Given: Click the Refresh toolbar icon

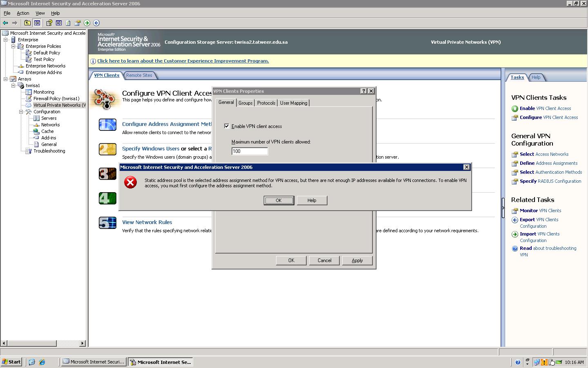Looking at the screenshot, I should [x=68, y=23].
